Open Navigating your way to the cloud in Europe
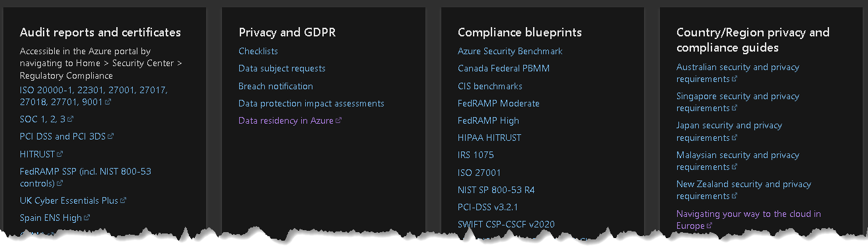This screenshot has width=868, height=246. pos(748,220)
